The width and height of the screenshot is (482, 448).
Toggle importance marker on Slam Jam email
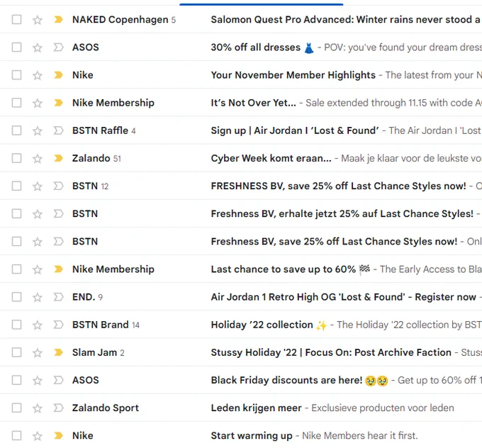pyautogui.click(x=58, y=352)
